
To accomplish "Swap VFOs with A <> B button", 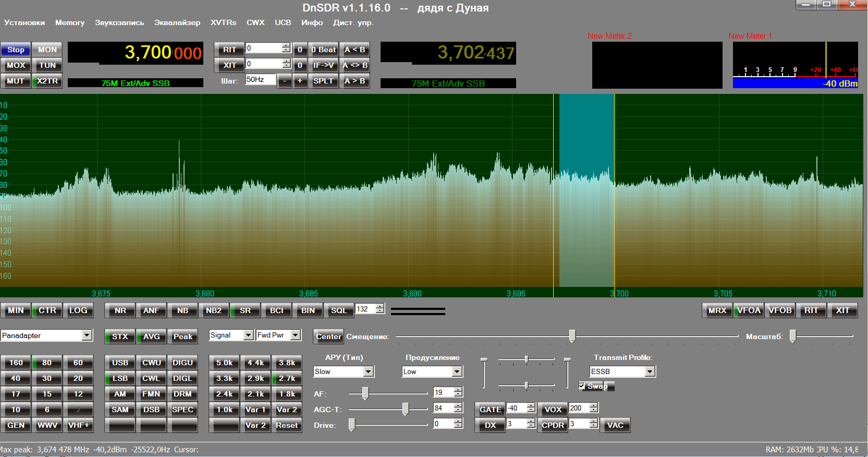I will [355, 65].
